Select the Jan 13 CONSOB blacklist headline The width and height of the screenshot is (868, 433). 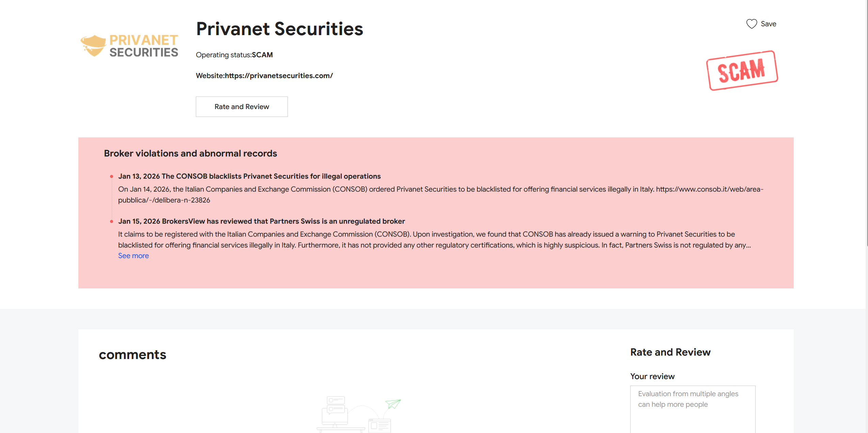[249, 176]
